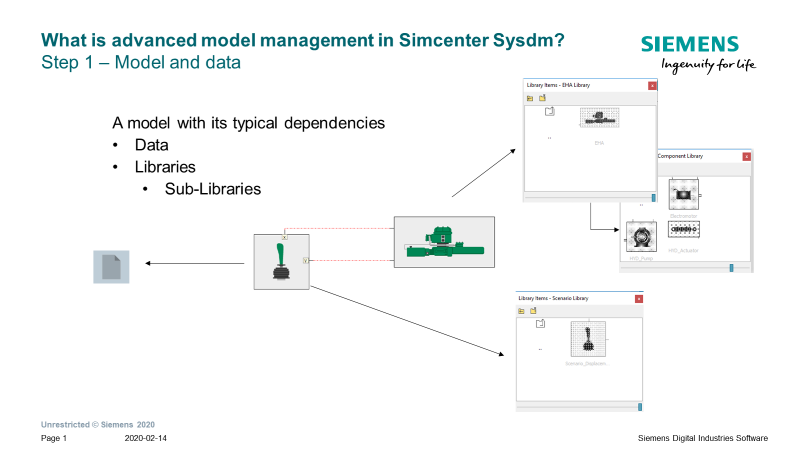The height and width of the screenshot is (450, 800).
Task: Select the EHA component thumbnail in EHA Library
Action: 599,118
